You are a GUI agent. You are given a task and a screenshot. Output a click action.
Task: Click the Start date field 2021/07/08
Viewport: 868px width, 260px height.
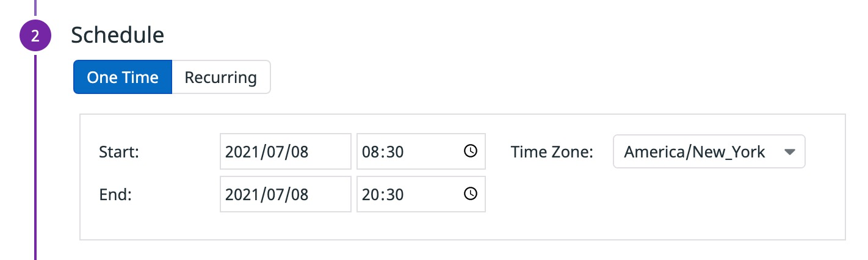pos(285,152)
